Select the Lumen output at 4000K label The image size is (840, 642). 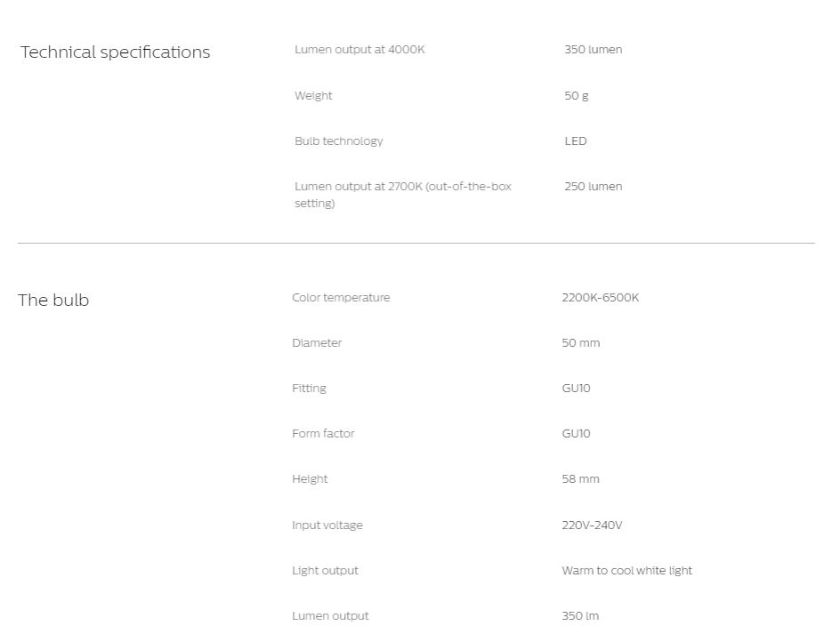[x=359, y=50]
